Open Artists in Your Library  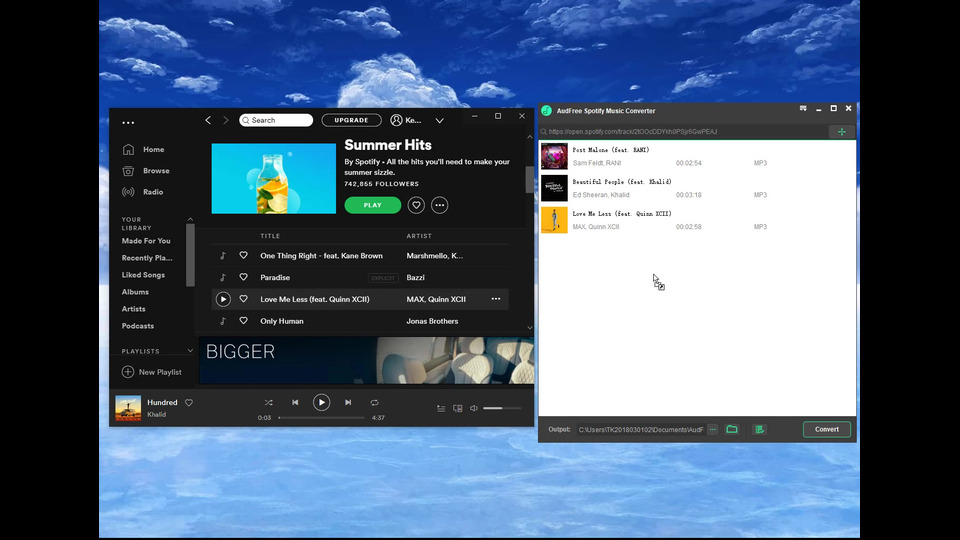(133, 309)
